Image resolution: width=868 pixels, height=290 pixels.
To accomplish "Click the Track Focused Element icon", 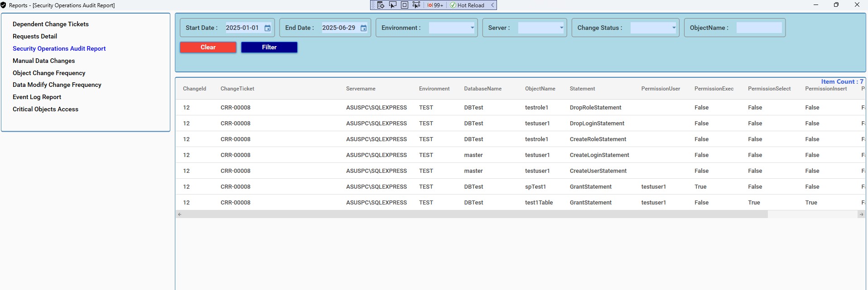I will (416, 5).
